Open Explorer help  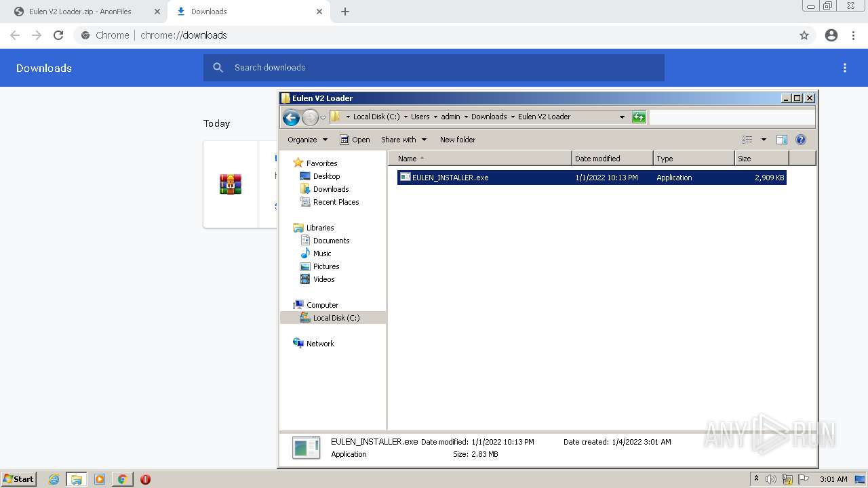[801, 140]
